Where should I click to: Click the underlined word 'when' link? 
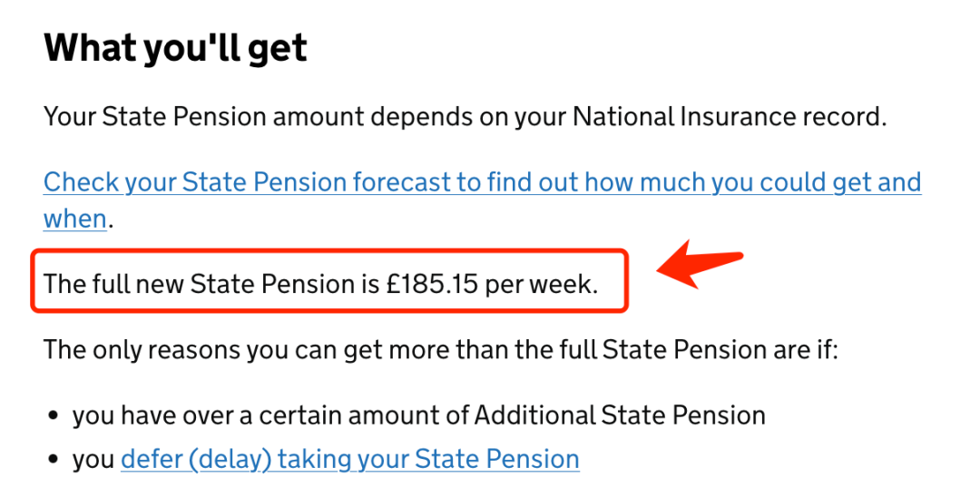tap(75, 219)
